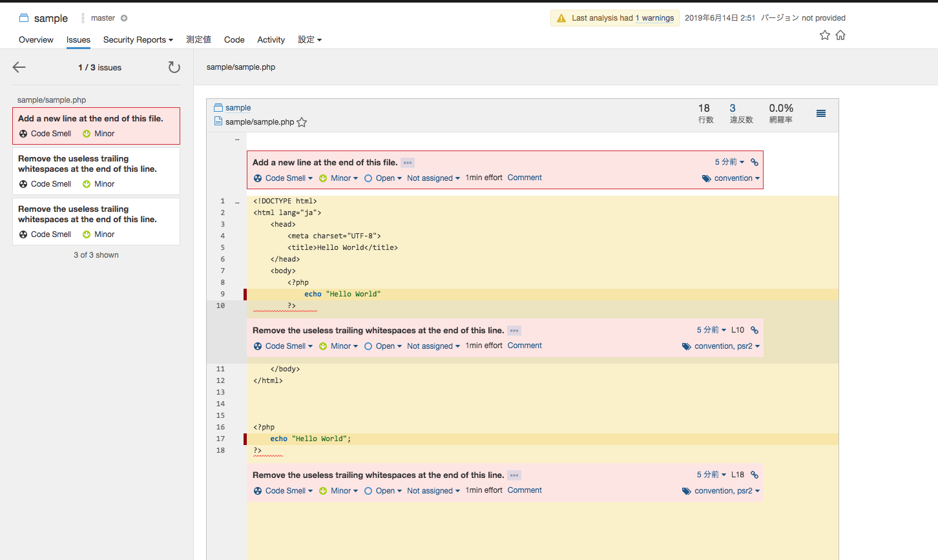
Task: Open the sample/sample.php file link
Action: (x=259, y=122)
